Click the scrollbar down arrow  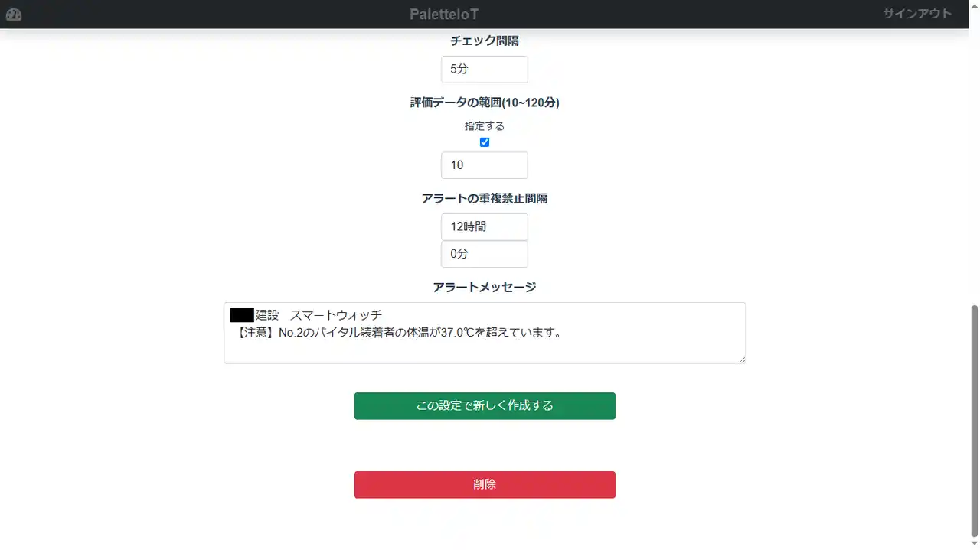974,544
